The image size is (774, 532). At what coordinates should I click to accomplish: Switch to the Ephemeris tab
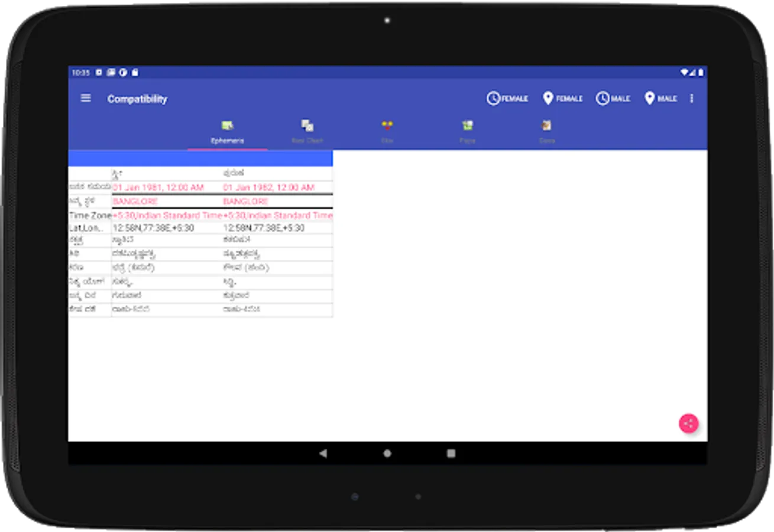228,132
